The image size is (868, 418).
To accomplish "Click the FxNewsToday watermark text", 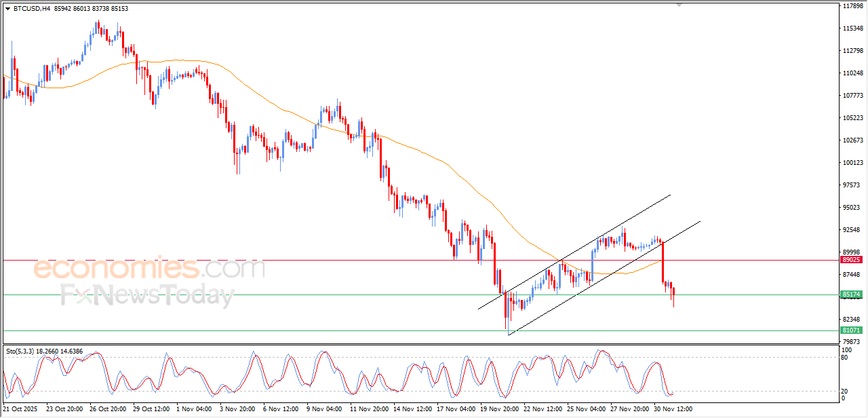I will 147,295.
